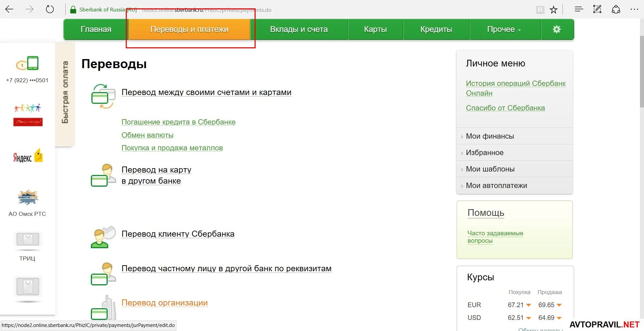Go to Карты tab
Viewport: 644px width, 331px height.
point(375,29)
